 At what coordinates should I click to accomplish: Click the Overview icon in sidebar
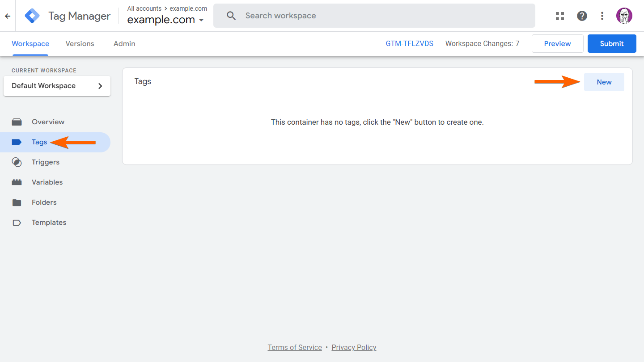[x=17, y=122]
